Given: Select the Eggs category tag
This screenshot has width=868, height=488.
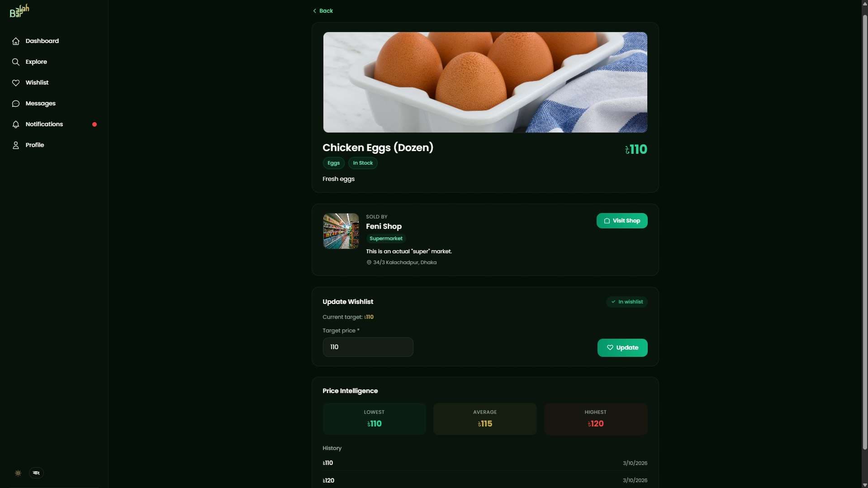Looking at the screenshot, I should pos(333,163).
